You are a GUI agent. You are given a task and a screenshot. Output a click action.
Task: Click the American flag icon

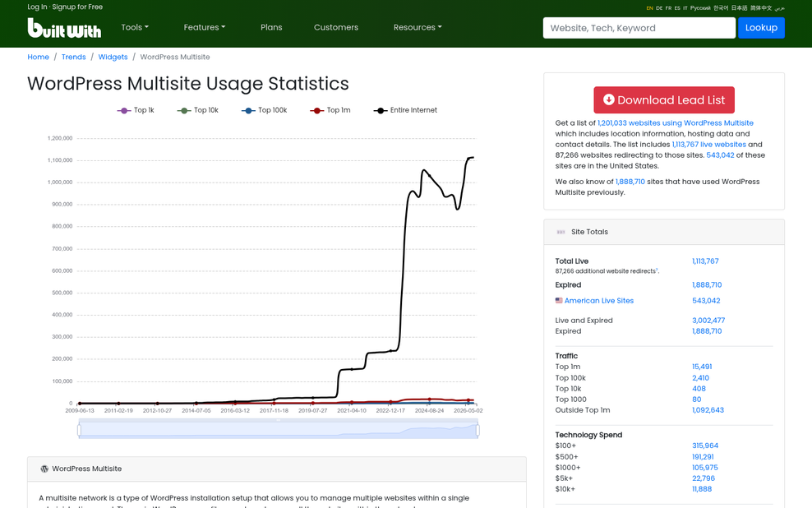[x=559, y=300]
